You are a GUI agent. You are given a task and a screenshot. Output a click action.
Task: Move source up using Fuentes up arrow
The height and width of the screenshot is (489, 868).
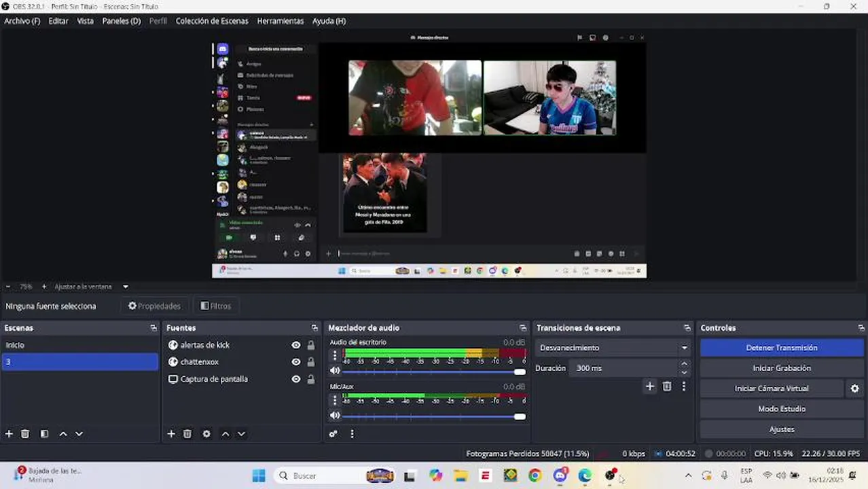225,434
